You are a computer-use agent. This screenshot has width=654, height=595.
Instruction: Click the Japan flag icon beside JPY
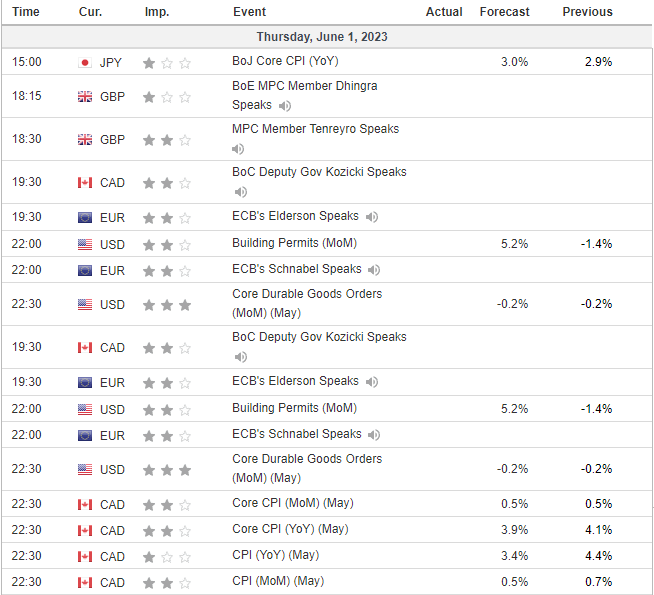coord(85,63)
